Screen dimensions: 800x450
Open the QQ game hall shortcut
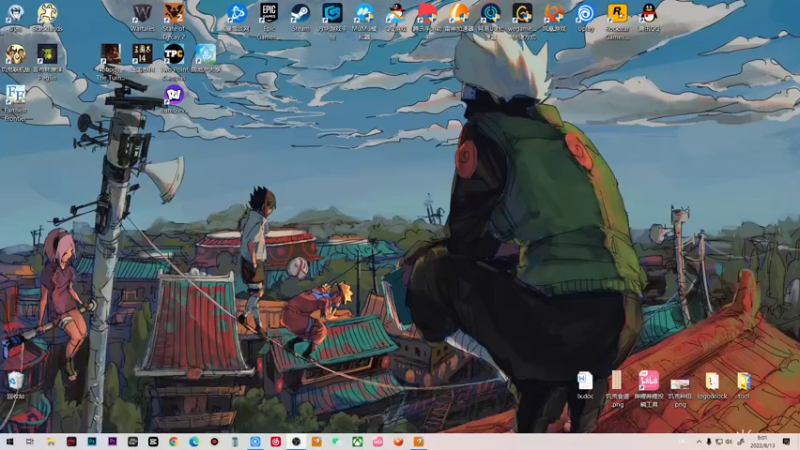pos(395,17)
